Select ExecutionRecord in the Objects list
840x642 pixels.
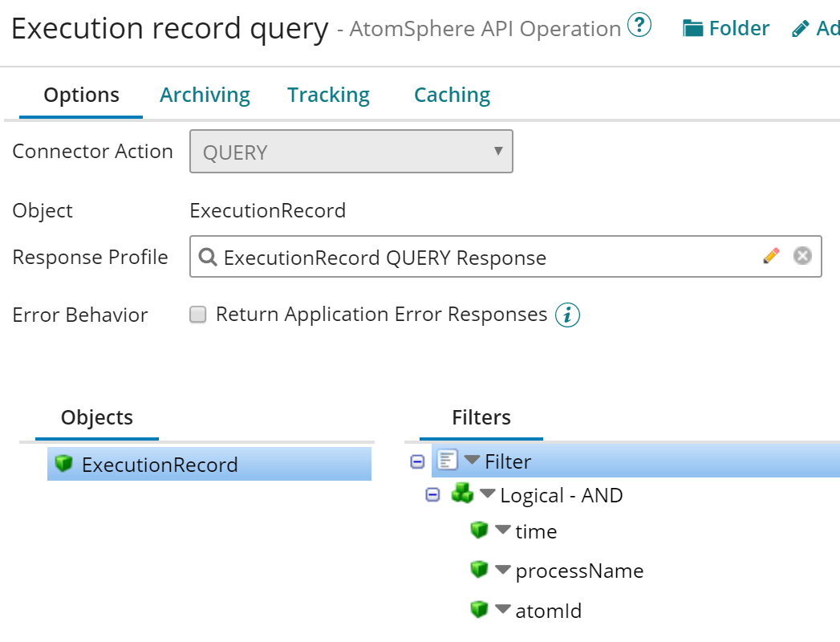point(160,465)
